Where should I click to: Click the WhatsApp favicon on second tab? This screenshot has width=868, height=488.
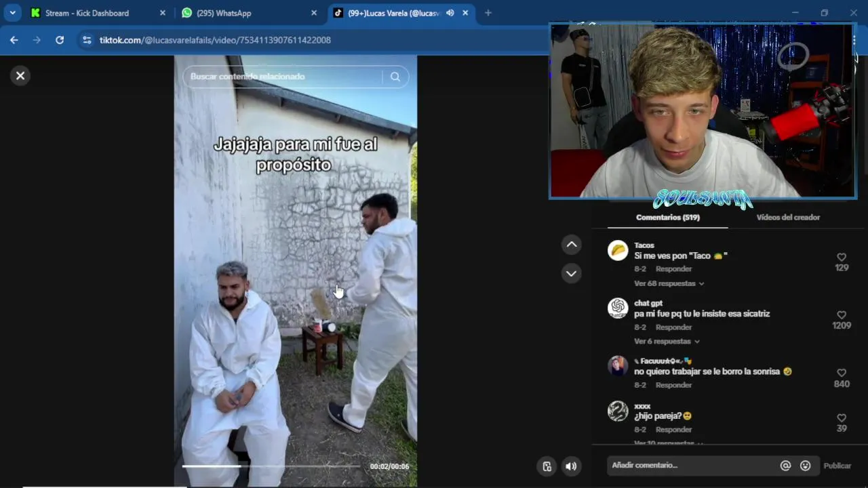click(186, 13)
